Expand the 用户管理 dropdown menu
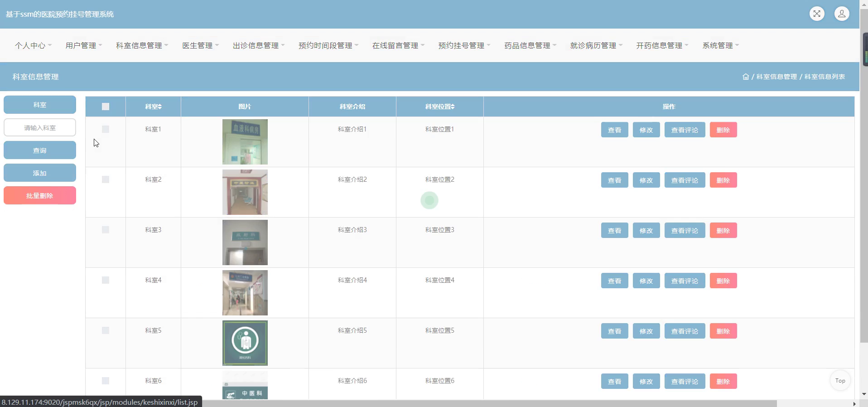Screen dimensions: 868x407 (84, 45)
